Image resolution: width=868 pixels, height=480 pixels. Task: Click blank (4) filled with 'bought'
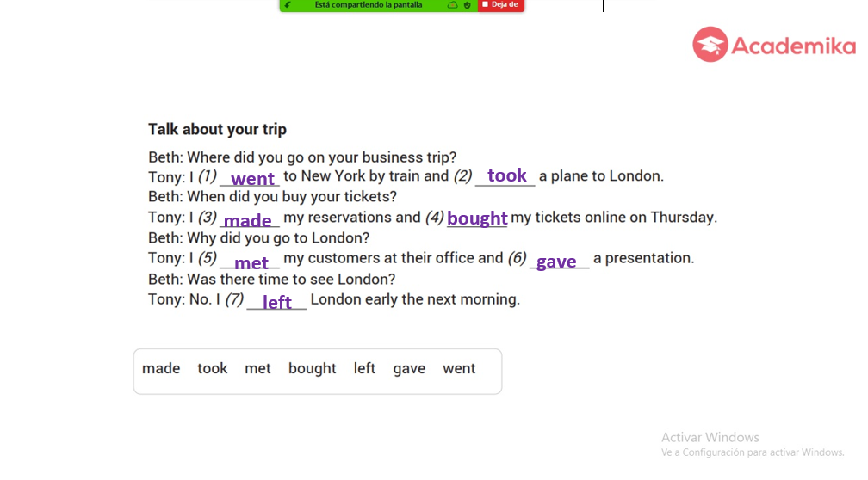tap(477, 218)
